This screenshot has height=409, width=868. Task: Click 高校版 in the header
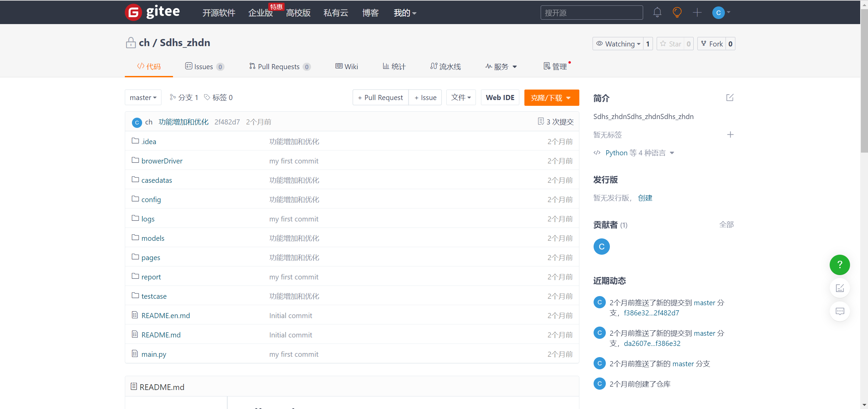(x=298, y=13)
